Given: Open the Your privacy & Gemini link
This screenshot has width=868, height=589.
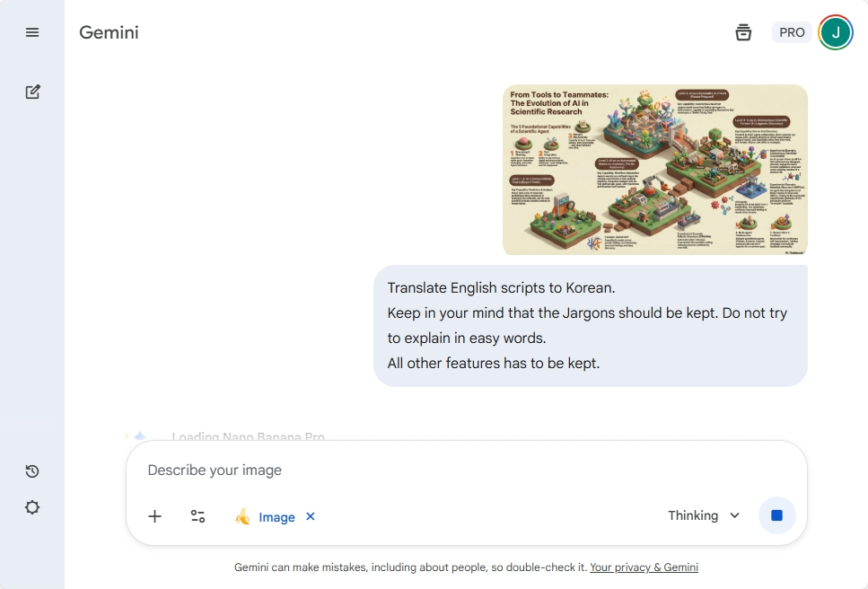Looking at the screenshot, I should [644, 567].
